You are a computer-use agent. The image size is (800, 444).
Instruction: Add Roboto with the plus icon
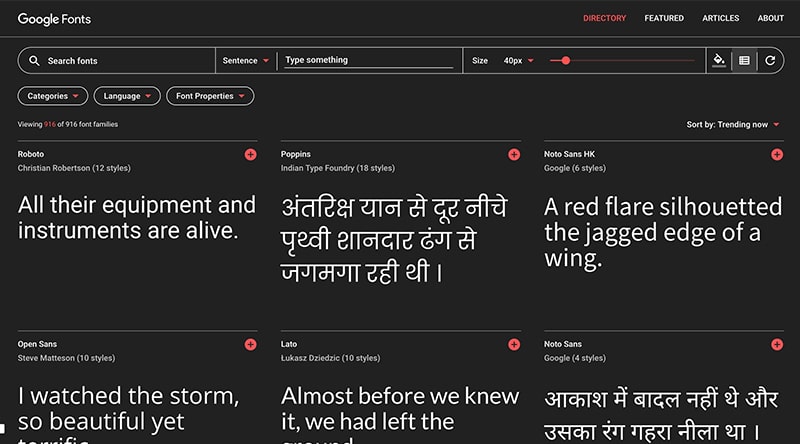[x=251, y=155]
